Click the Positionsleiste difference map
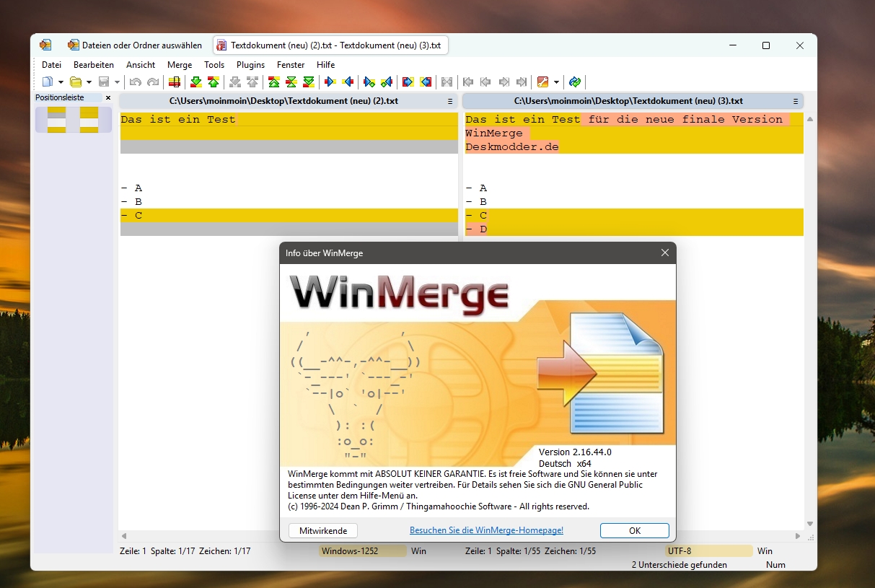The image size is (875, 588). click(x=74, y=120)
